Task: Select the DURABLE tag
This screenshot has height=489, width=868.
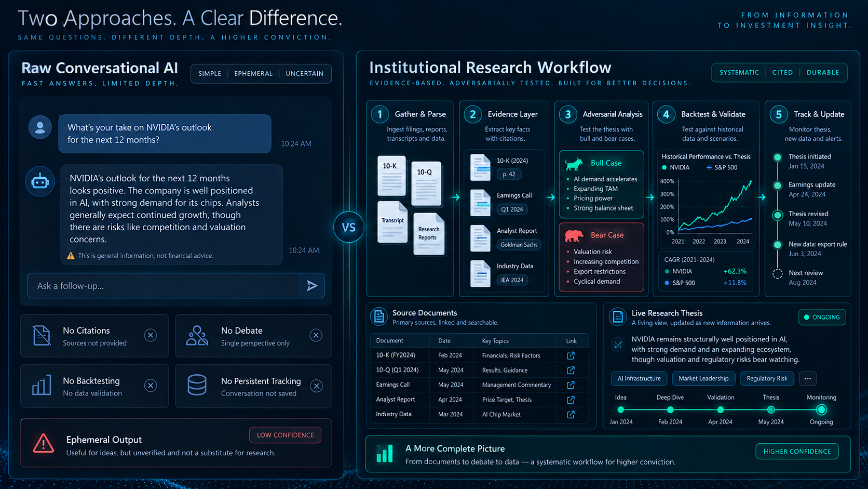Action: (x=823, y=73)
